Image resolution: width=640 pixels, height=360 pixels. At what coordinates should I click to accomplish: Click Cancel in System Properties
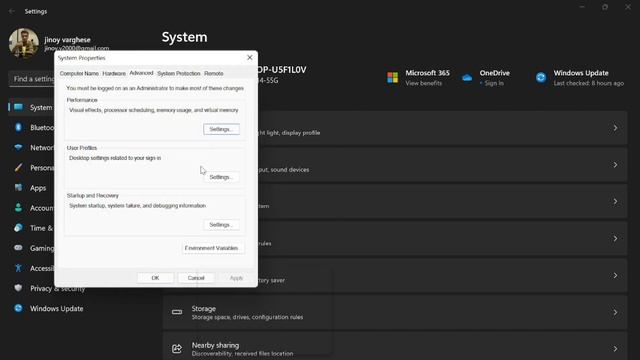click(x=196, y=278)
